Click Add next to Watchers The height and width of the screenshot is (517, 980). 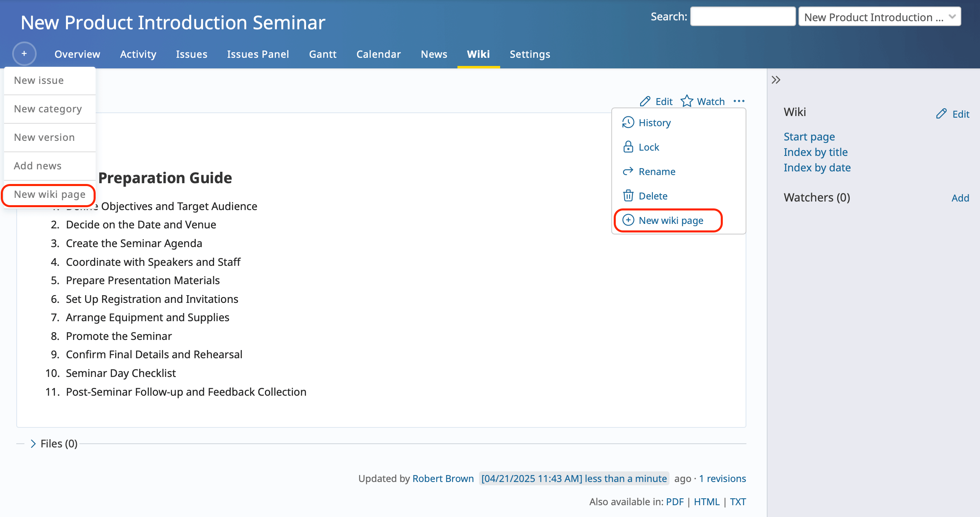click(960, 198)
